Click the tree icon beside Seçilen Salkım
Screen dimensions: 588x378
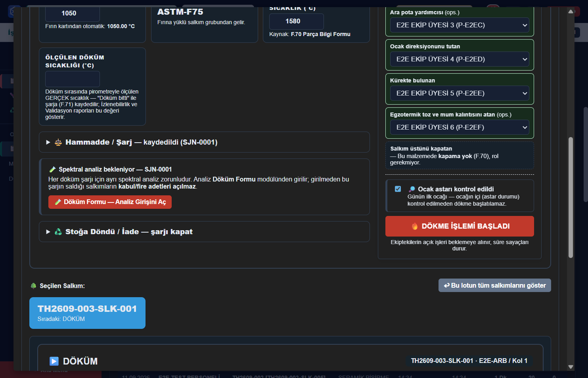pyautogui.click(x=34, y=286)
